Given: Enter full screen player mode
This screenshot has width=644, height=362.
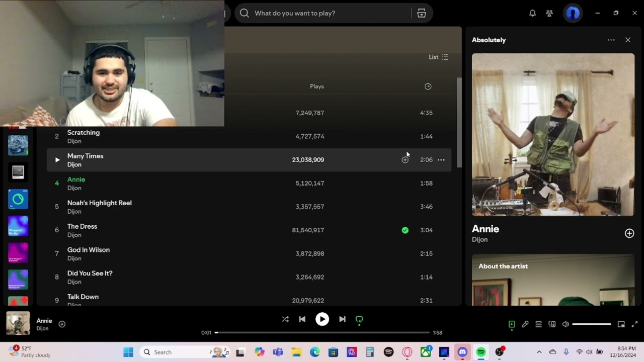Looking at the screenshot, I should [x=634, y=324].
